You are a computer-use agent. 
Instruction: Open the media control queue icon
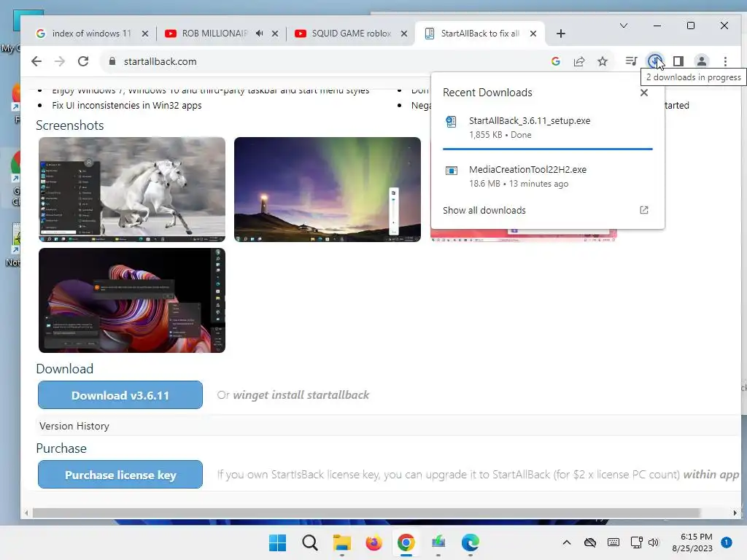(631, 61)
